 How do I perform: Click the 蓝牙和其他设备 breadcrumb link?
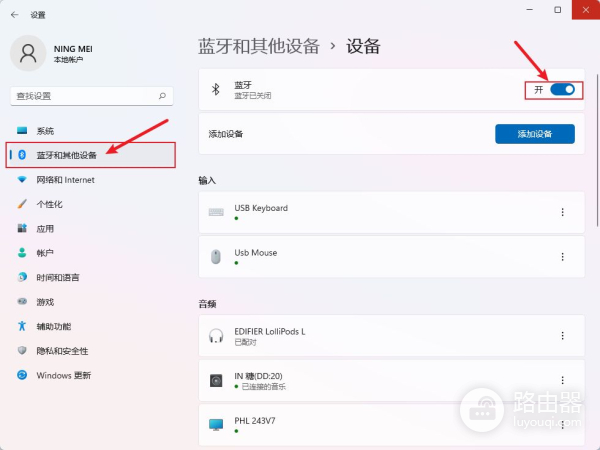pos(259,46)
